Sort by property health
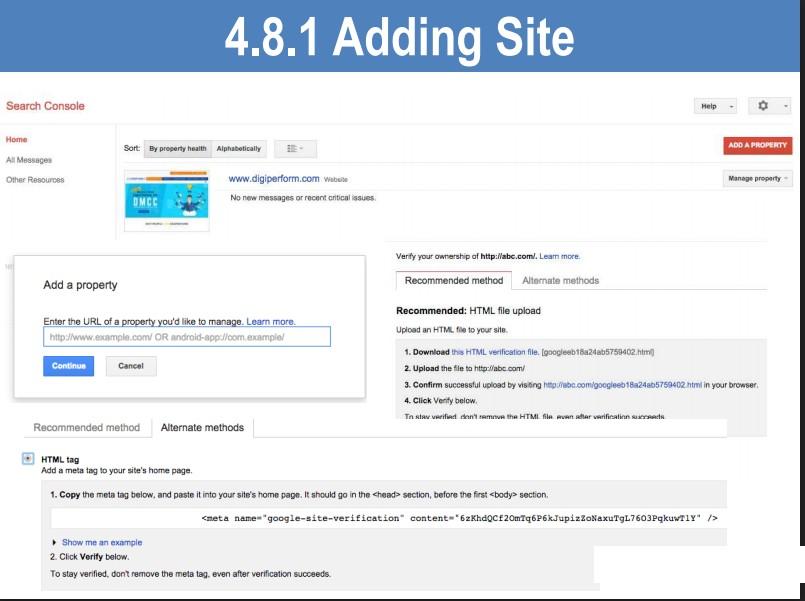Screen dimensions: 805x601 tap(178, 149)
